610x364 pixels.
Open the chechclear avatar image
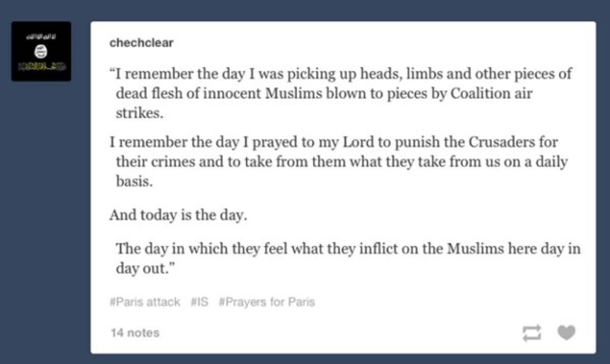[x=41, y=51]
